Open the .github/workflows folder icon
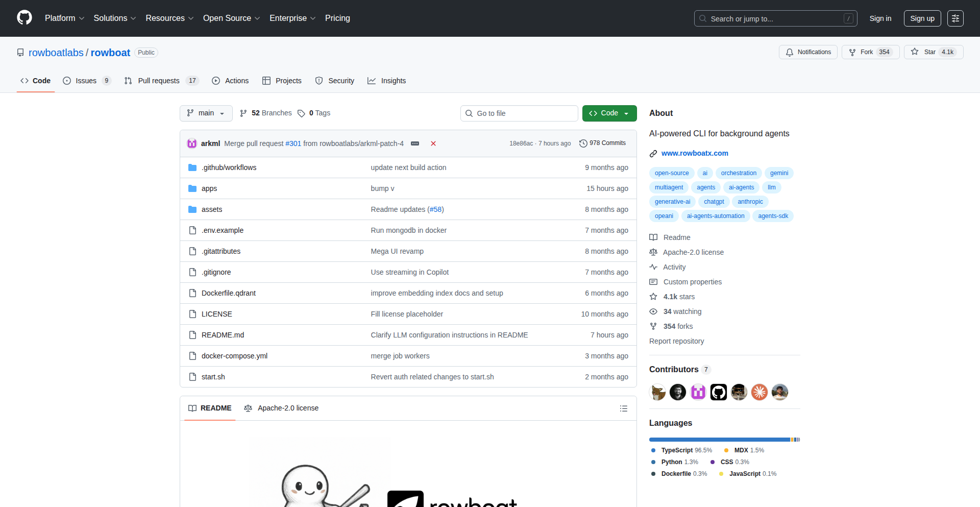Viewport: 980px width, 507px height. pos(192,167)
